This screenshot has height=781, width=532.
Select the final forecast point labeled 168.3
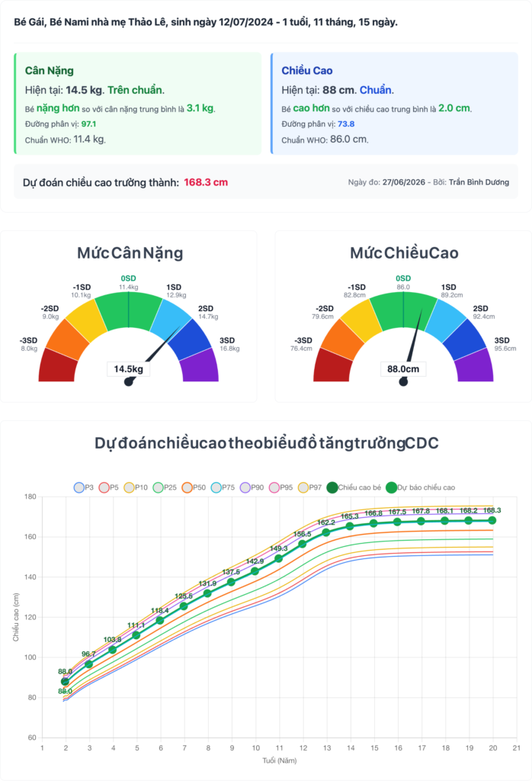tap(492, 520)
